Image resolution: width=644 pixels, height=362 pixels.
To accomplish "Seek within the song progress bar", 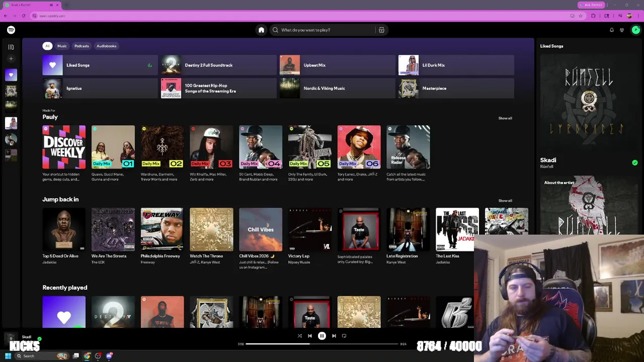I will pyautogui.click(x=322, y=344).
